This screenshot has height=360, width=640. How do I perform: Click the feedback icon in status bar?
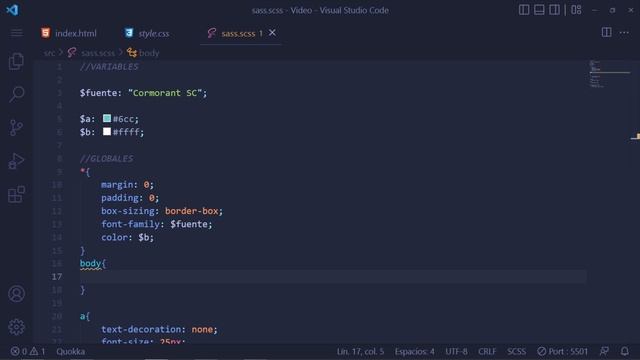pos(604,351)
